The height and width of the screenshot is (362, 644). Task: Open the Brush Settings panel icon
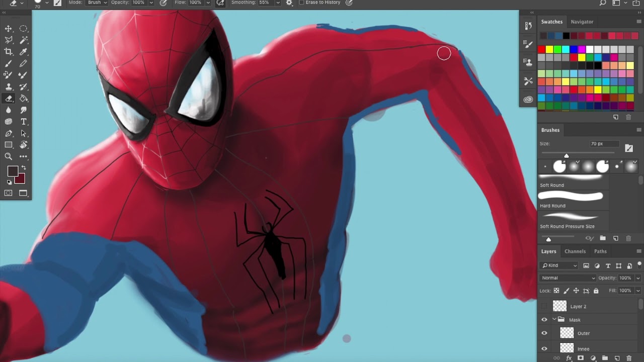point(528,44)
